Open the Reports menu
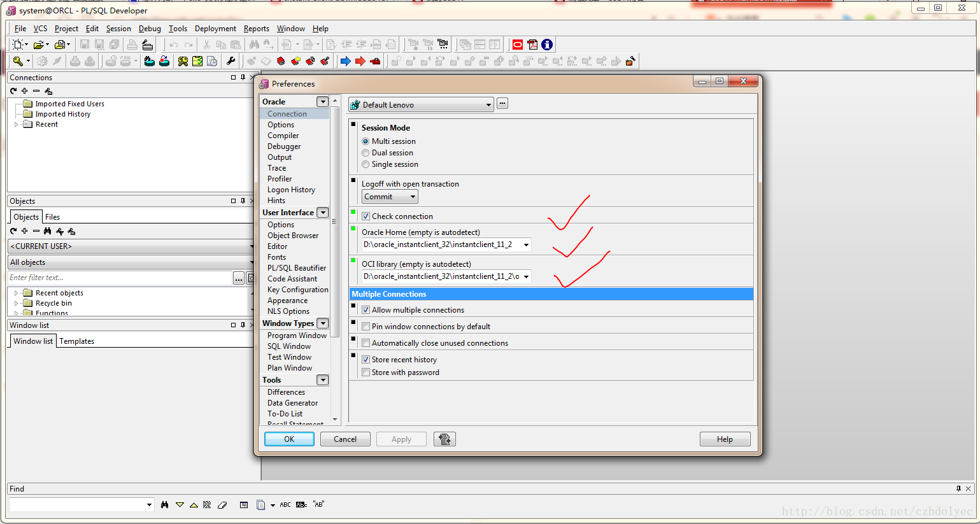The width and height of the screenshot is (980, 524). pos(256,29)
